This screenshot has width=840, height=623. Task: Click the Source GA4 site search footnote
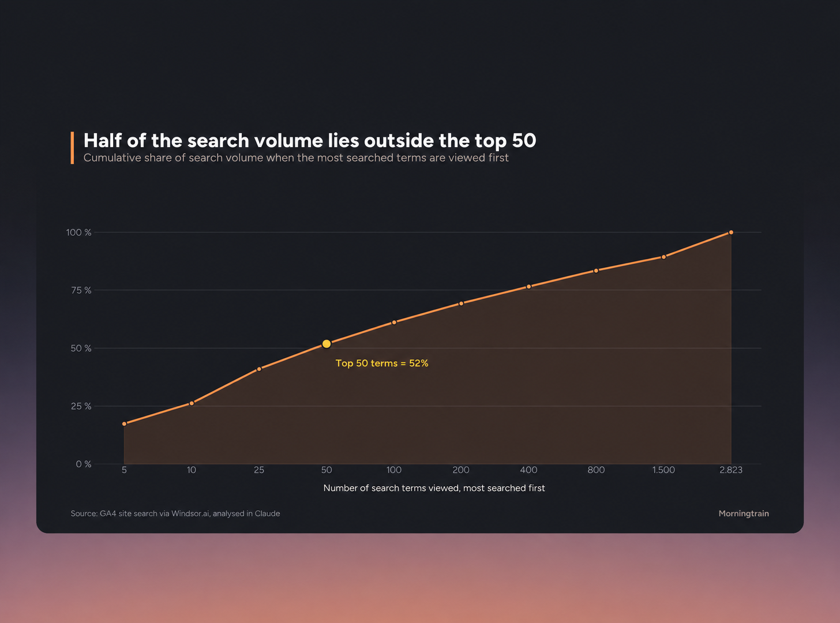point(175,513)
